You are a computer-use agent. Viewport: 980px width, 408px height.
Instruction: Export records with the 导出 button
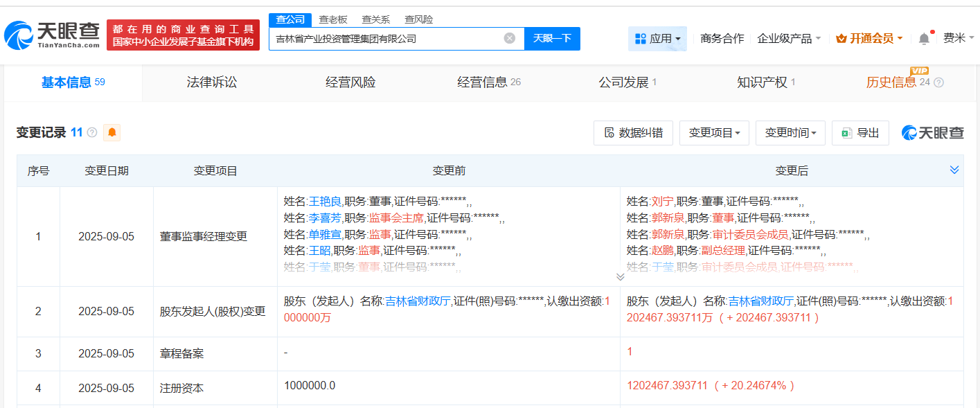(x=860, y=133)
